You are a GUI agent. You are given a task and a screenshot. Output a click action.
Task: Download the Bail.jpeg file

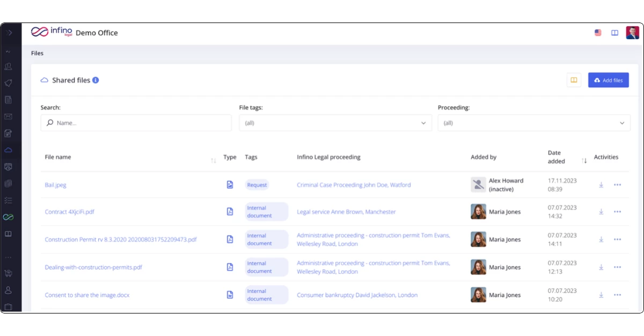coord(601,185)
